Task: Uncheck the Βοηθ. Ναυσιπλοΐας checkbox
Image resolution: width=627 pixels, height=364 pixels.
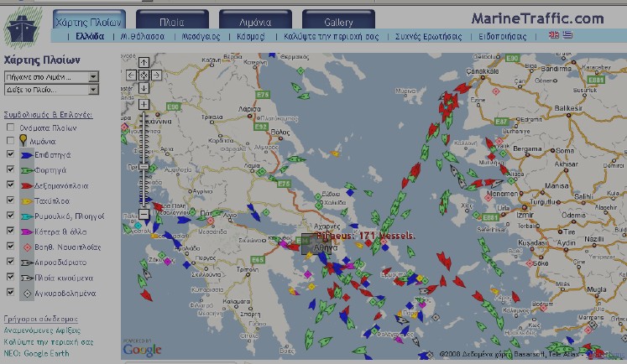Action: point(10,246)
